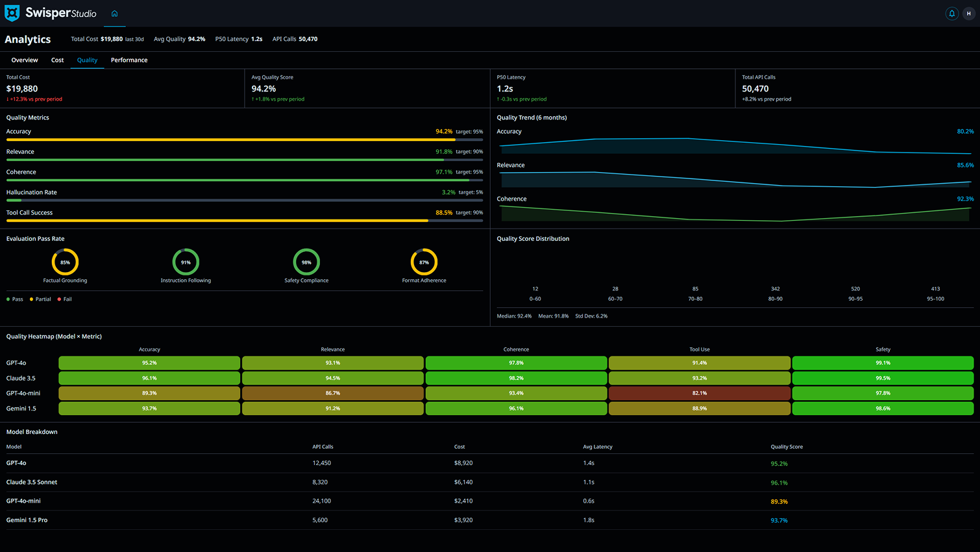
Task: Open the home icon in top bar
Action: coord(114,14)
